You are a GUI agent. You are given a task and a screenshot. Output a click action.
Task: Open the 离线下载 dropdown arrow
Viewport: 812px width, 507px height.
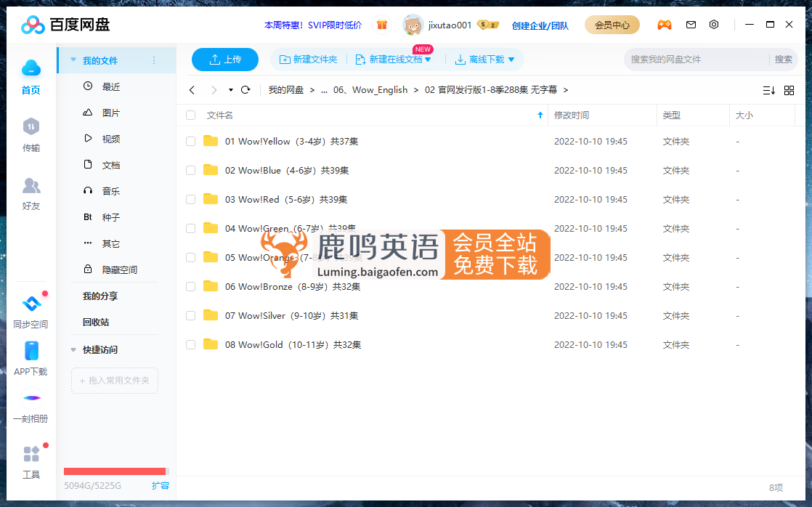(511, 60)
